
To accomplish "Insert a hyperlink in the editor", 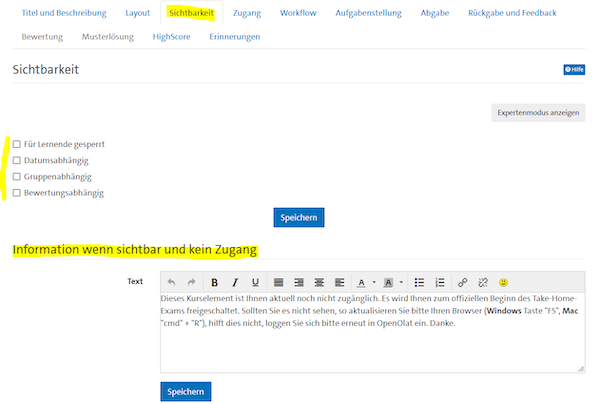I will point(462,282).
